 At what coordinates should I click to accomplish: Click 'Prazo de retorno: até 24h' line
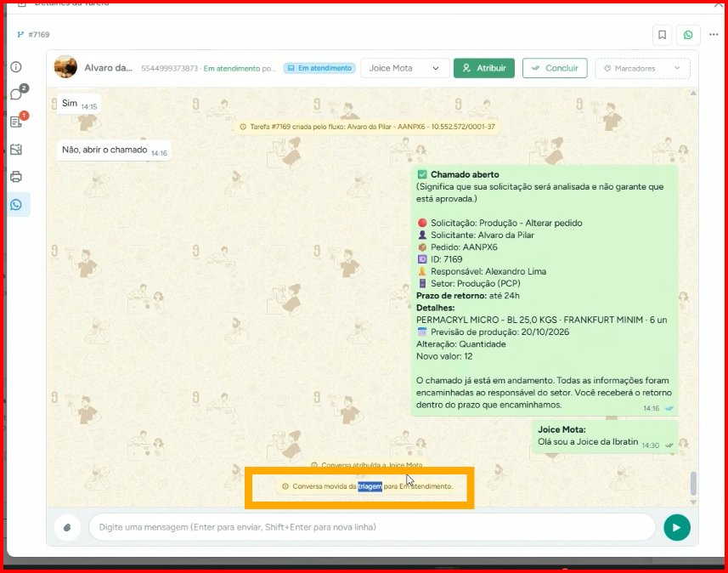coord(467,296)
